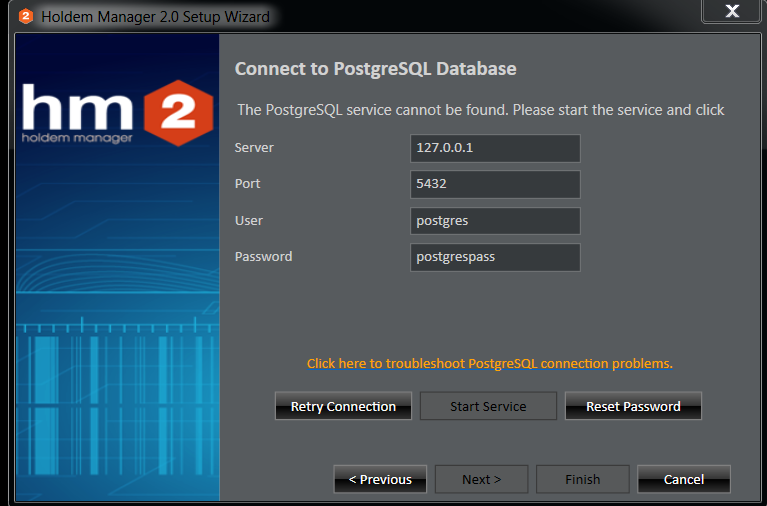Click the Server field showing 127.0.0.1
The height and width of the screenshot is (506, 767).
point(495,148)
